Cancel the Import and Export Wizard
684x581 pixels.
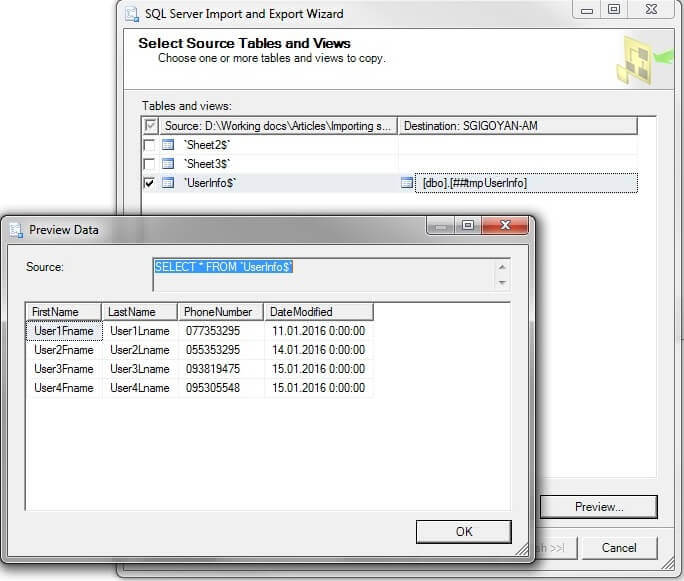618,548
